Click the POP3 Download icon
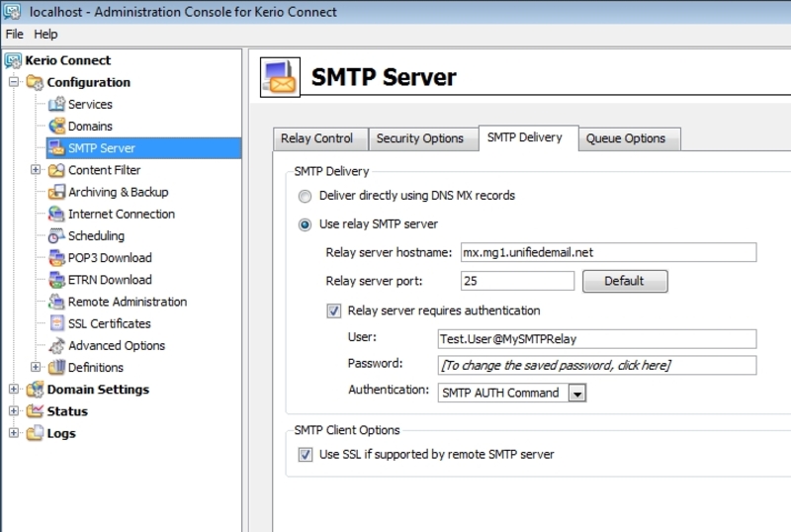791x532 pixels. 57,258
